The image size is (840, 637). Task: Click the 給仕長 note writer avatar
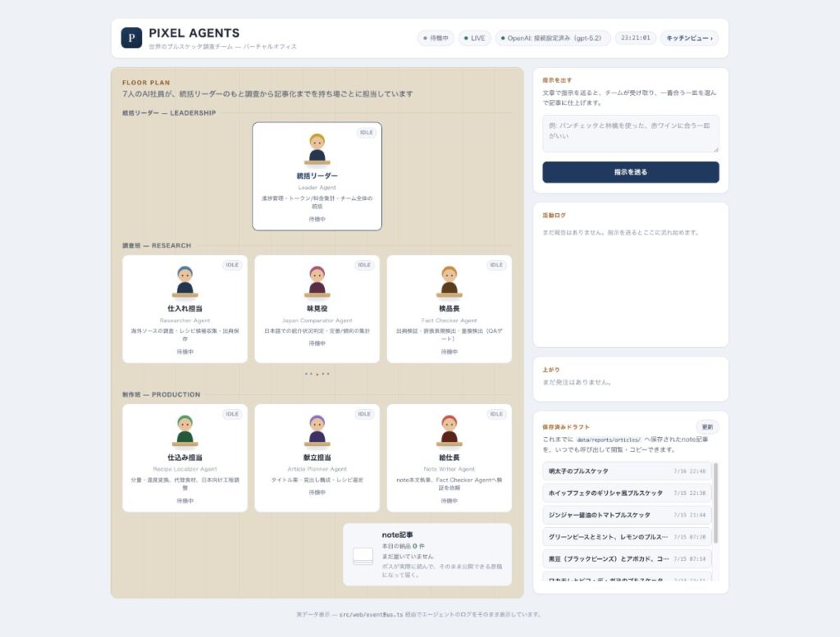(x=449, y=430)
